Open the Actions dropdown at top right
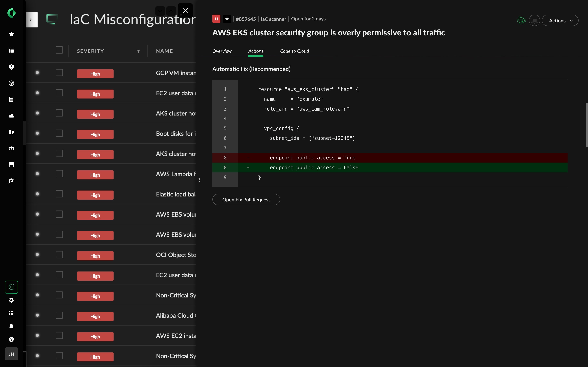 [x=560, y=20]
